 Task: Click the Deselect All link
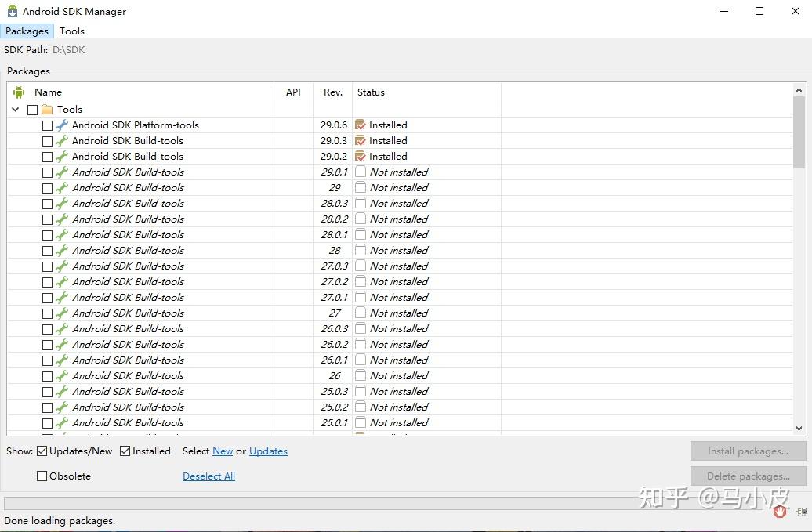[208, 476]
